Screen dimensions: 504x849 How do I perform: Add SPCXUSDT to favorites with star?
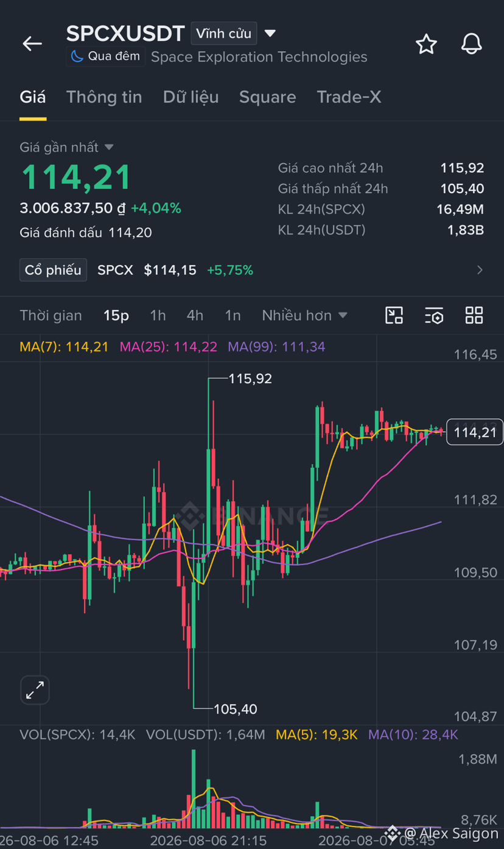click(426, 44)
